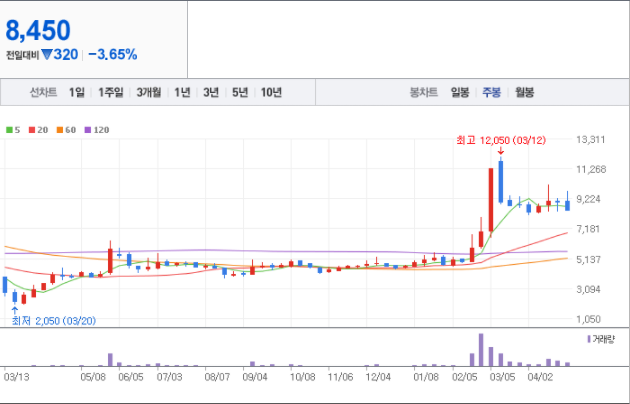
Task: Select the 주봉 weekly candle chart
Action: [492, 92]
